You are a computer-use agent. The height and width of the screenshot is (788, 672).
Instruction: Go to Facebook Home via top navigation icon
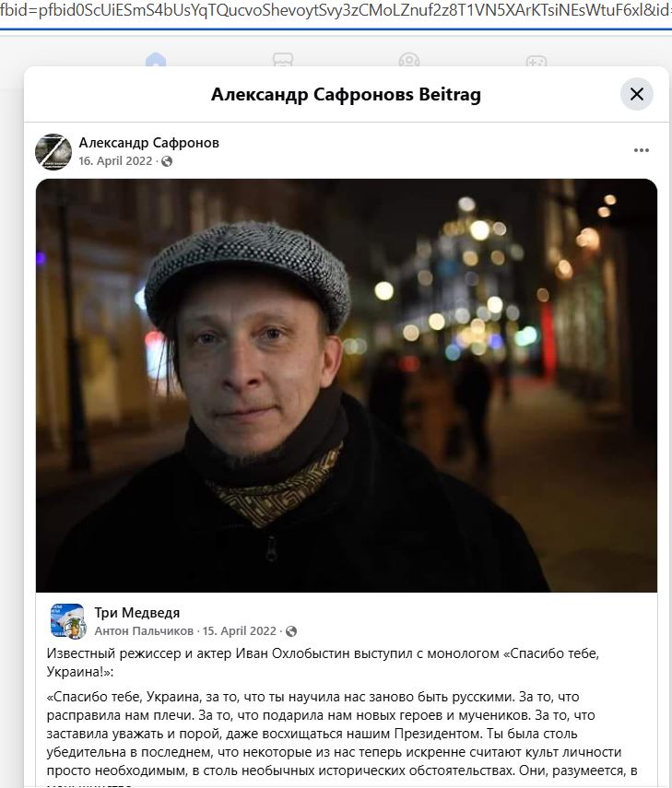[155, 60]
